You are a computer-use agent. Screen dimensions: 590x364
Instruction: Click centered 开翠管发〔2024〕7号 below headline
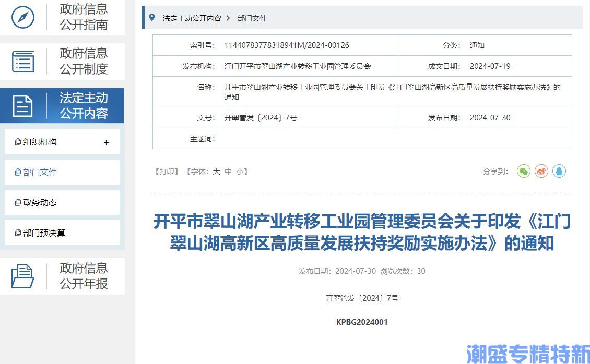(362, 298)
